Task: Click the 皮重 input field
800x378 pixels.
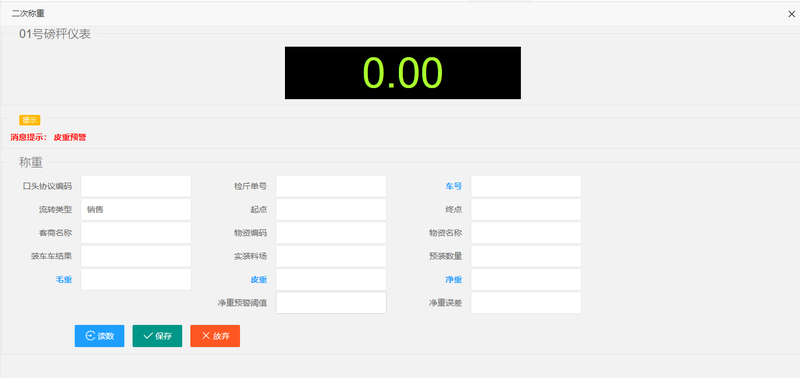Action: 331,280
